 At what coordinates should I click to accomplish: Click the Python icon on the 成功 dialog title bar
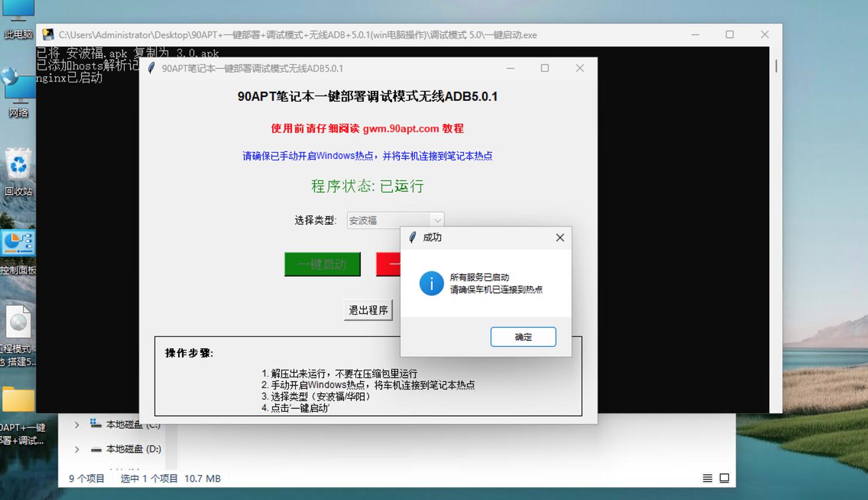(x=412, y=238)
